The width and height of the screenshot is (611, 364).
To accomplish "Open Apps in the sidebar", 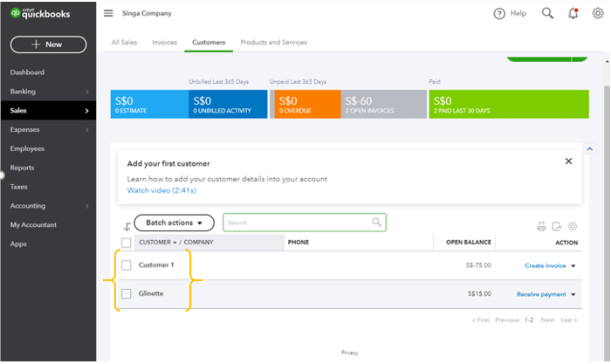I will (x=18, y=244).
